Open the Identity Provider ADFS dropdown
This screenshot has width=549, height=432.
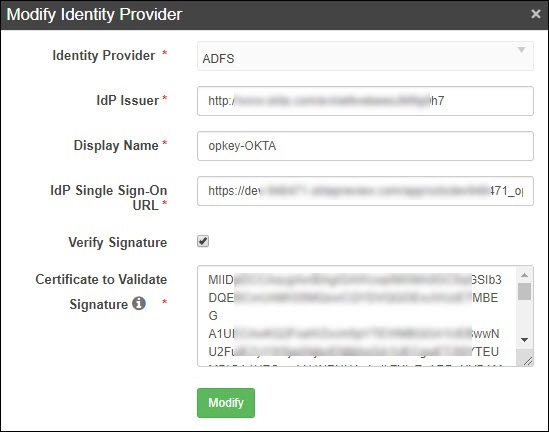pyautogui.click(x=365, y=56)
